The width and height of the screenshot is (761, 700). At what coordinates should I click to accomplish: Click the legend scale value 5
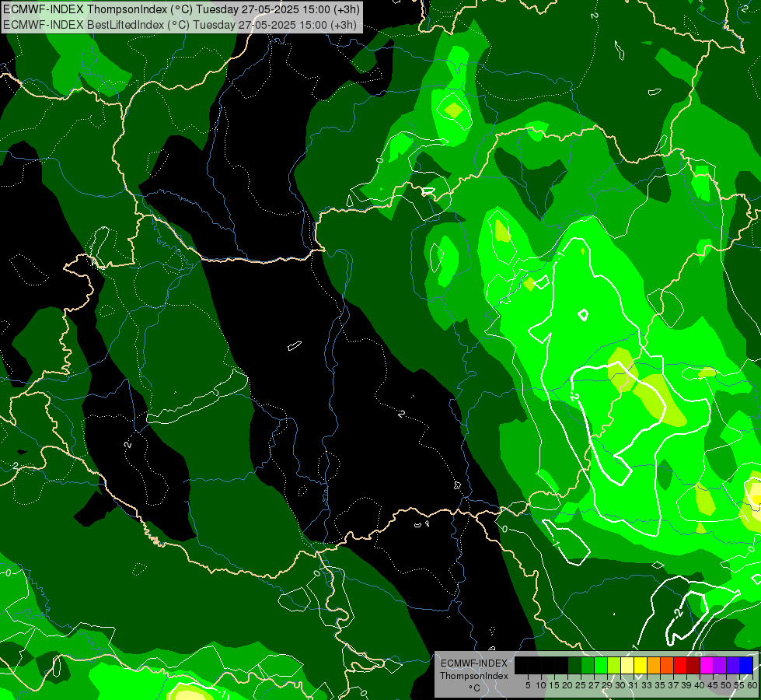click(528, 685)
